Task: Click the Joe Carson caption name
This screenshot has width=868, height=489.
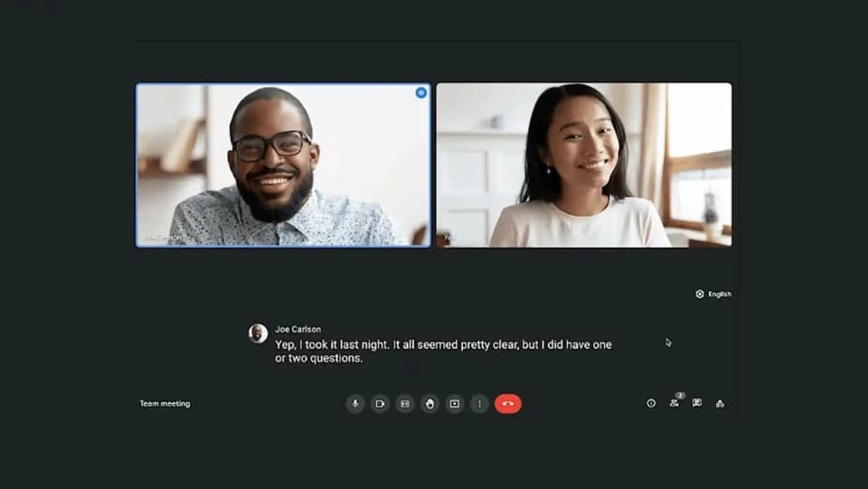Action: pyautogui.click(x=297, y=330)
